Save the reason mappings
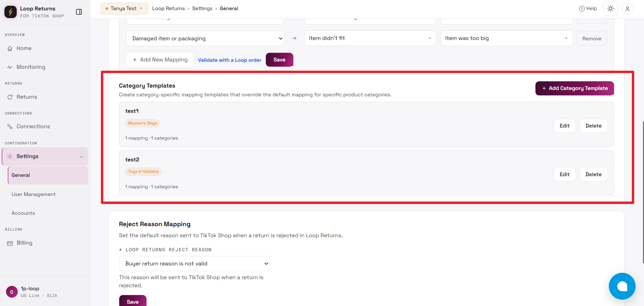 click(x=279, y=60)
